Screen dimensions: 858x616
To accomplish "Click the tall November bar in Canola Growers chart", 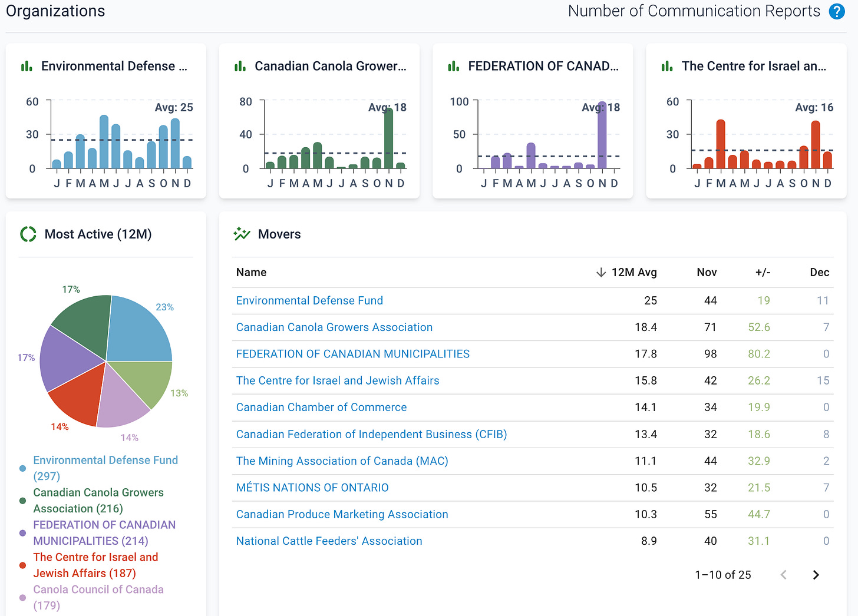I will (x=388, y=139).
